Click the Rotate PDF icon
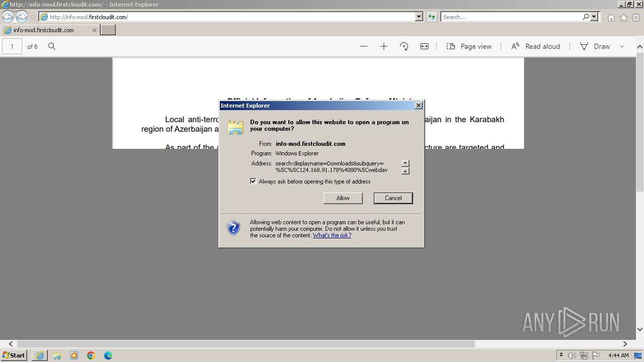This screenshot has width=644, height=362. 404,46
